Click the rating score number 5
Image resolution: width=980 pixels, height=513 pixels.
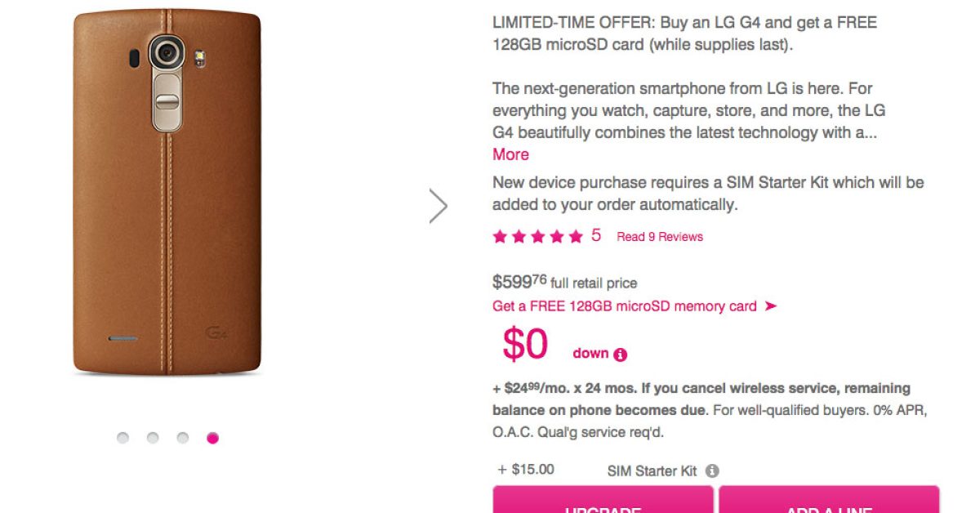596,236
